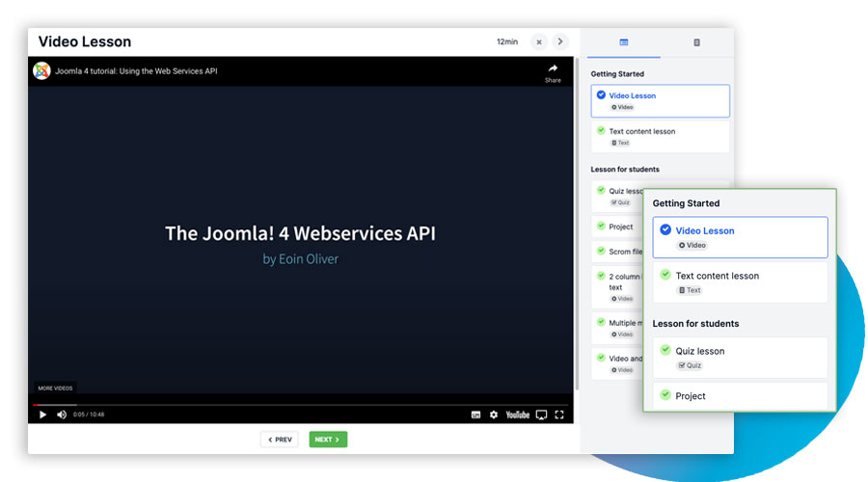This screenshot has height=482, width=868.
Task: Open 2 column text lesson
Action: pyautogui.click(x=617, y=286)
